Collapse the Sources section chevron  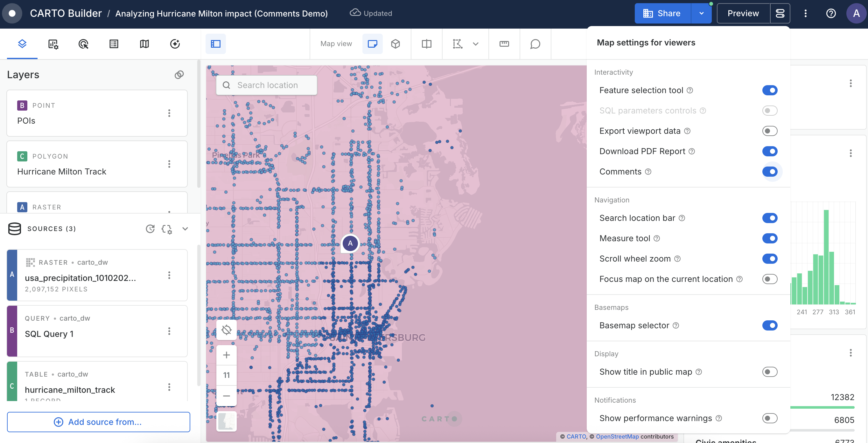(x=185, y=228)
